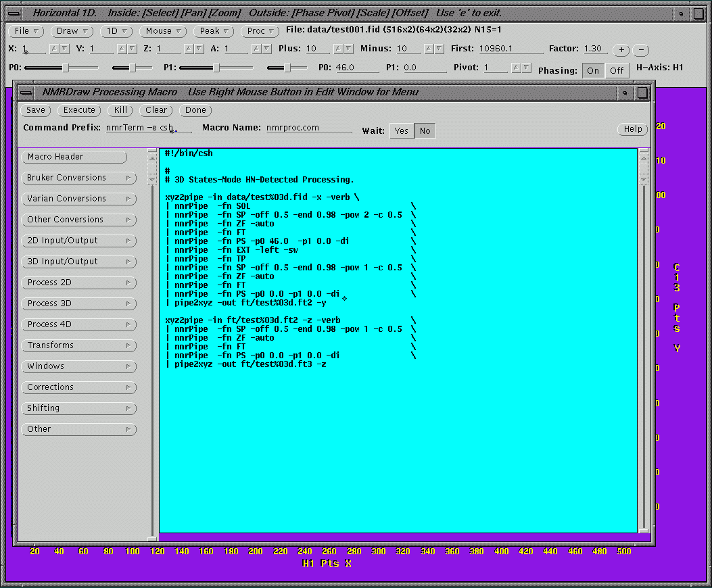Turn Phasing On
Image resolution: width=712 pixels, height=588 pixels.
pos(593,70)
